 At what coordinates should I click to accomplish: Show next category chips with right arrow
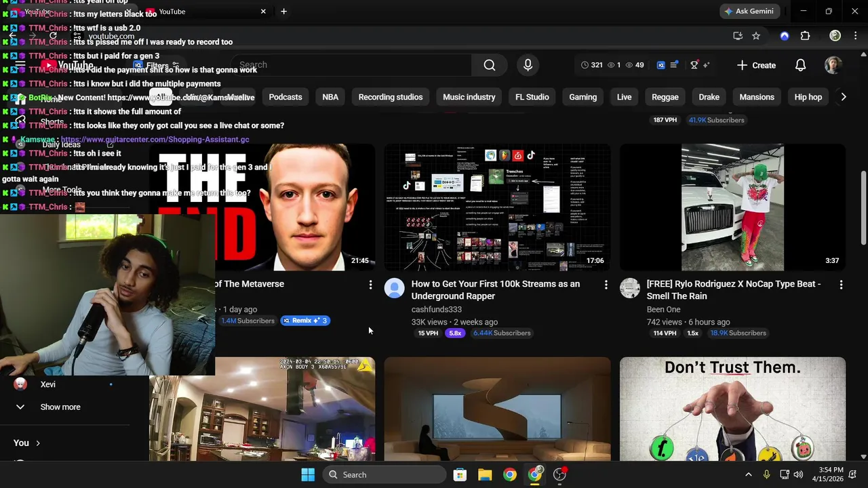843,97
